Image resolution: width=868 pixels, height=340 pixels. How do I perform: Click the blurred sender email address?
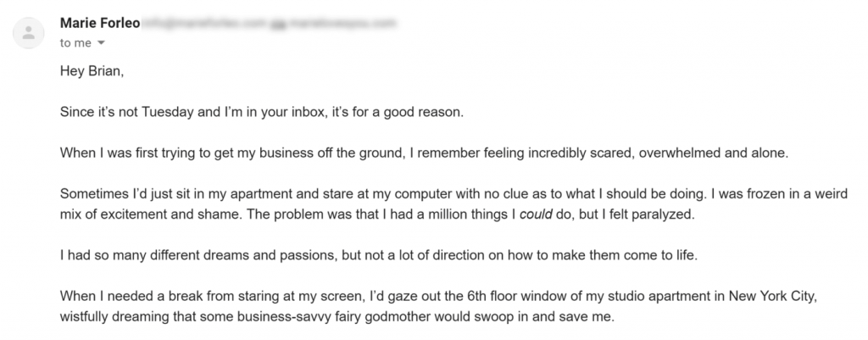(270, 23)
